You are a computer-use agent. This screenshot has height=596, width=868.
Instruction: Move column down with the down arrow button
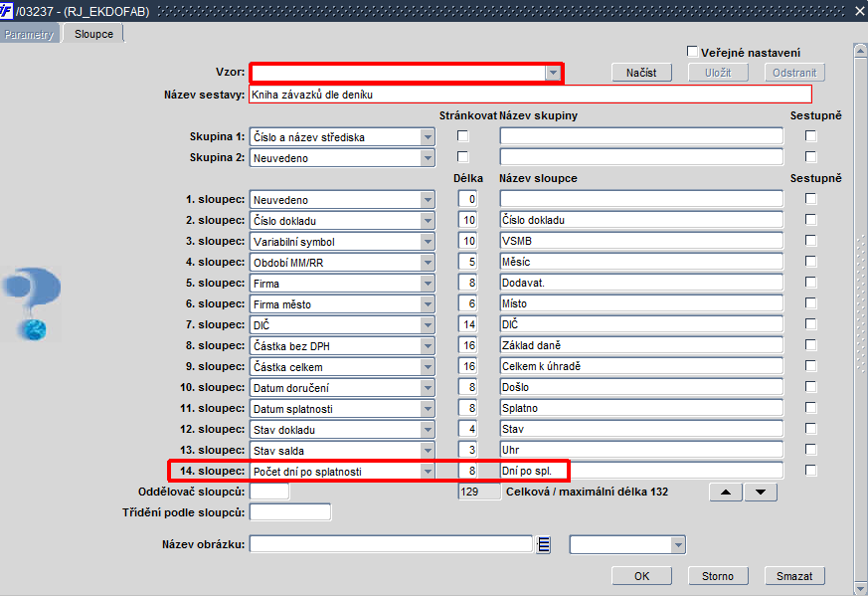[x=761, y=492]
